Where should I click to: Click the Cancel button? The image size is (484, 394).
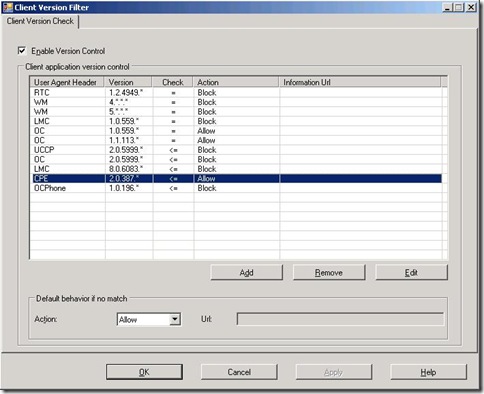239,372
